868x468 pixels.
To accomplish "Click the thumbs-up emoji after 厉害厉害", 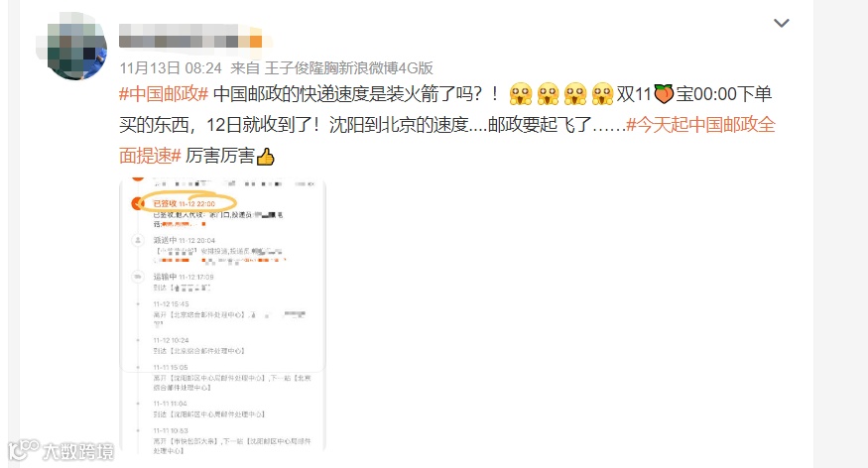I will pyautogui.click(x=266, y=157).
